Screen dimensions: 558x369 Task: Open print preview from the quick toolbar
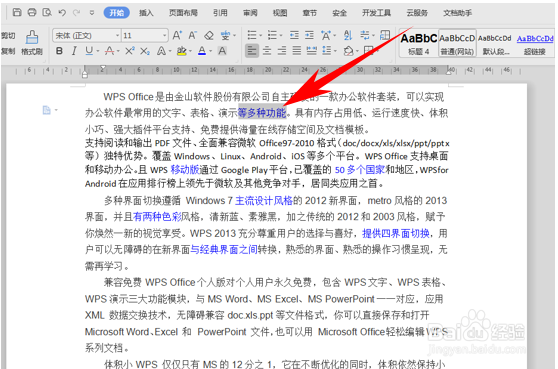click(47, 12)
